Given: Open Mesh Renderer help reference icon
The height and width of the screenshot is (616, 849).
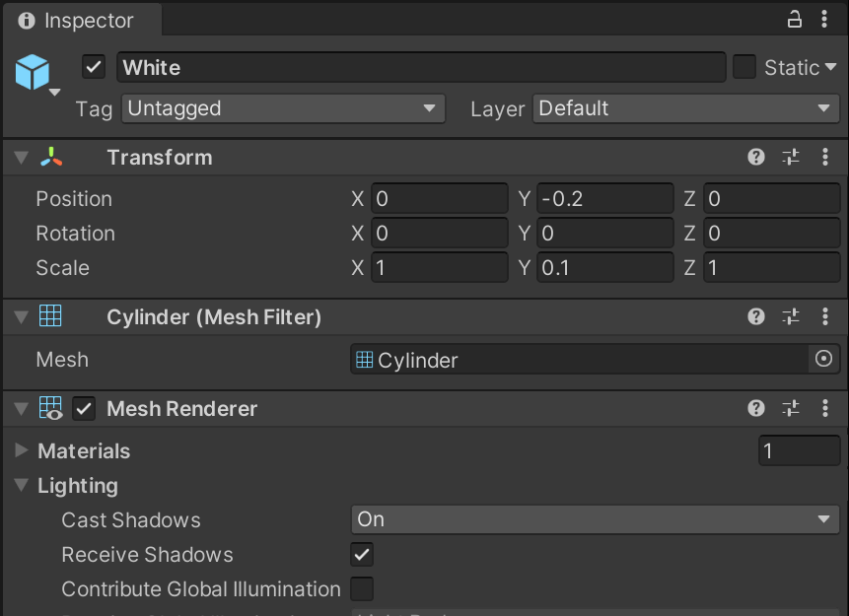Looking at the screenshot, I should pyautogui.click(x=756, y=408).
